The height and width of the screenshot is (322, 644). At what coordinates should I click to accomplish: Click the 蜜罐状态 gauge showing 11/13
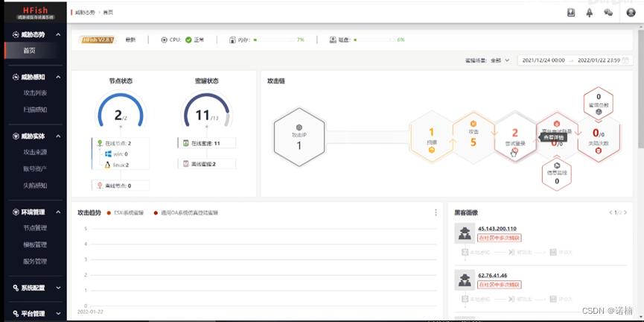point(206,110)
